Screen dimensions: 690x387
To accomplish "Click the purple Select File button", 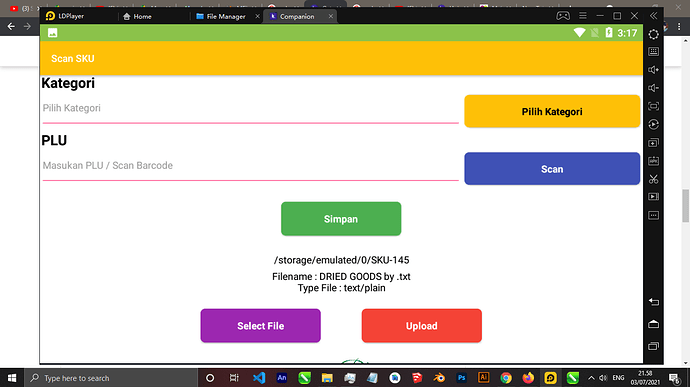I will [x=261, y=326].
